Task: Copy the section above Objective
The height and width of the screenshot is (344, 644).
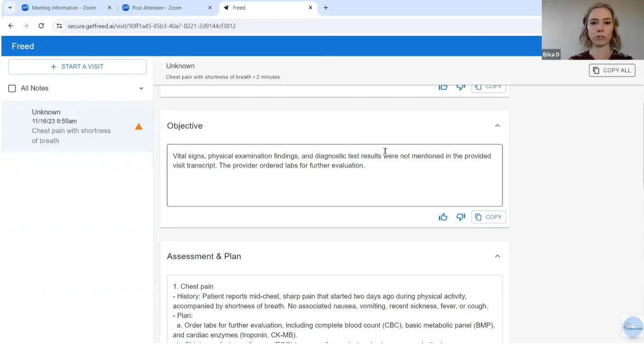Action: tap(488, 86)
